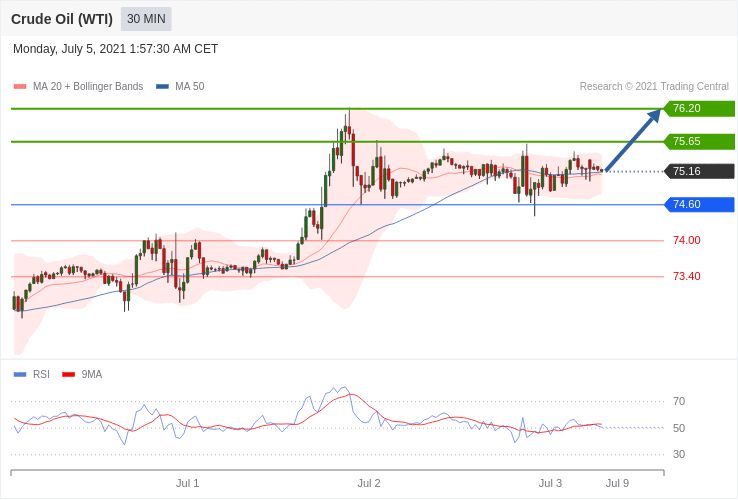This screenshot has width=738, height=500.
Task: Click the MA 50 legend label
Action: tap(190, 87)
